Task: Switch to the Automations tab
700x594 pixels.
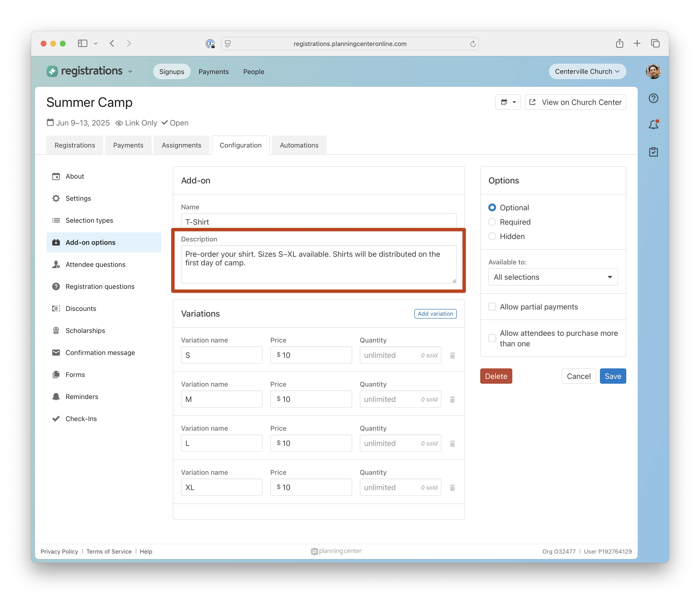Action: [299, 145]
